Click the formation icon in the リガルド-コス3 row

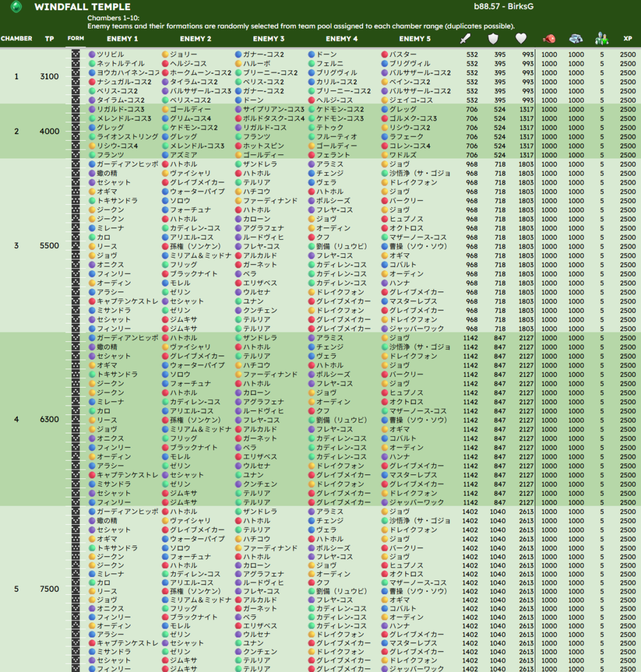point(76,109)
